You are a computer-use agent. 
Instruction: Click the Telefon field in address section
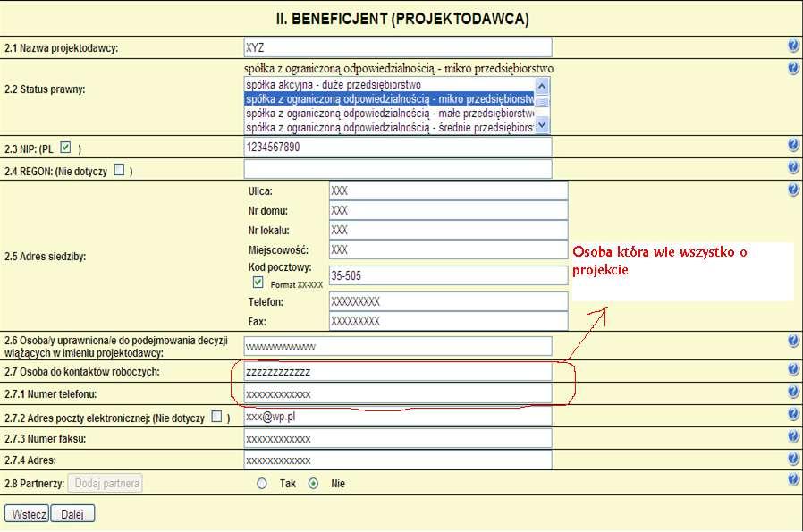click(449, 301)
